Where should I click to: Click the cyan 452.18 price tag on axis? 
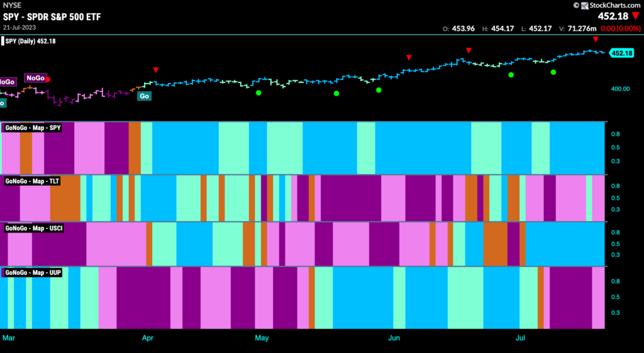point(621,53)
